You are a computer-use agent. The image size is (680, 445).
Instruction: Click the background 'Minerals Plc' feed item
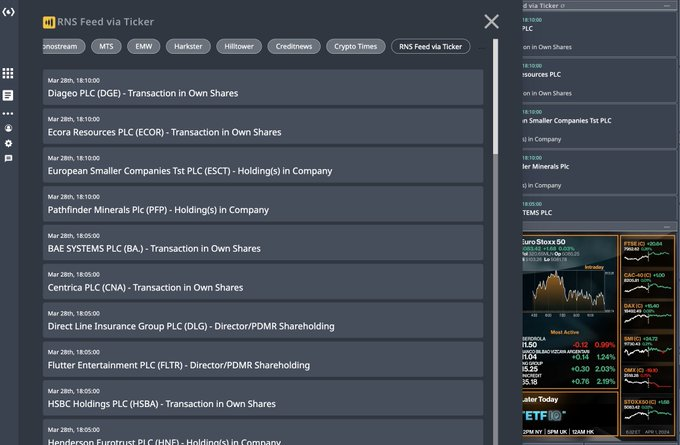[x=599, y=172]
